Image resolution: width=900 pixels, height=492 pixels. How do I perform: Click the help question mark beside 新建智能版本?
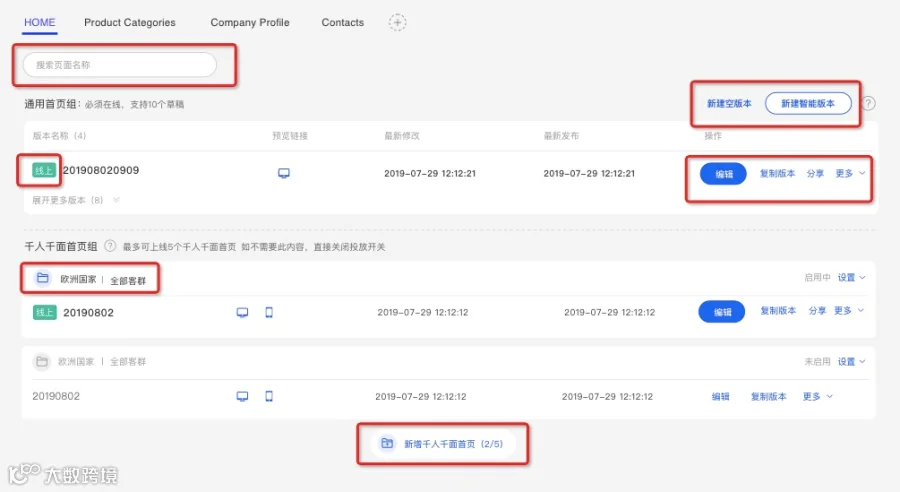coord(869,103)
